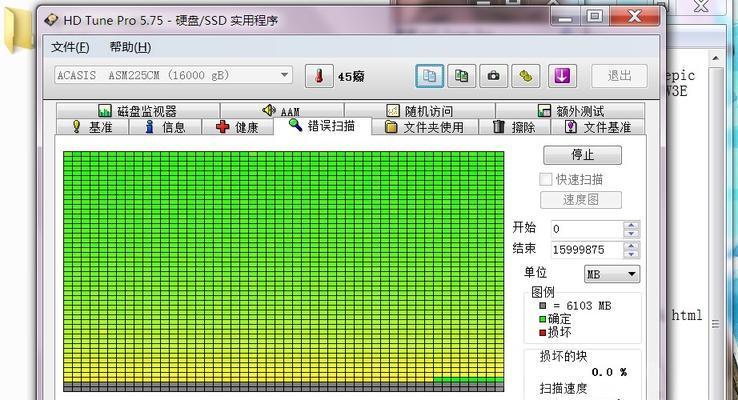Switch to the 随机访问 tab
This screenshot has height=400, width=738.
(x=419, y=111)
